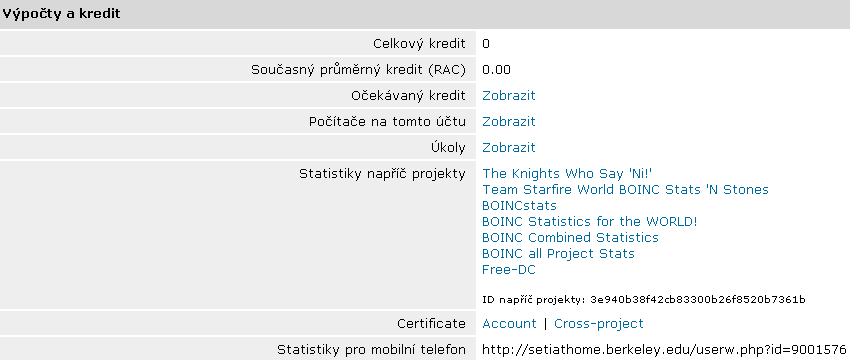Click the setiathome userw.php mobile stats URL
The height and width of the screenshot is (360, 850).
pyautogui.click(x=664, y=350)
